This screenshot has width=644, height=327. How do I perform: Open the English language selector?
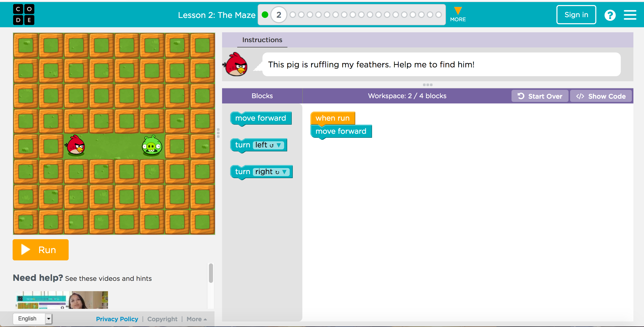pyautogui.click(x=33, y=319)
